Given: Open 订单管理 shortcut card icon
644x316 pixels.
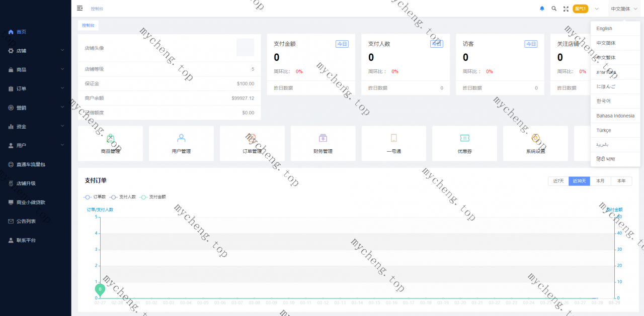Looking at the screenshot, I should (x=252, y=138).
